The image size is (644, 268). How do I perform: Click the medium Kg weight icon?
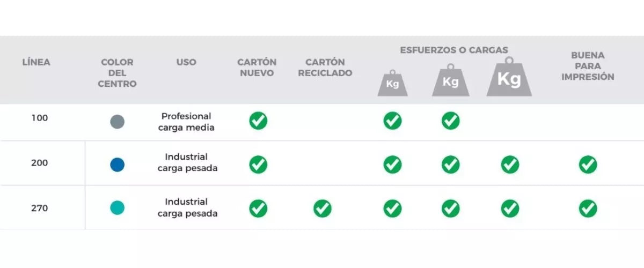coord(450,81)
